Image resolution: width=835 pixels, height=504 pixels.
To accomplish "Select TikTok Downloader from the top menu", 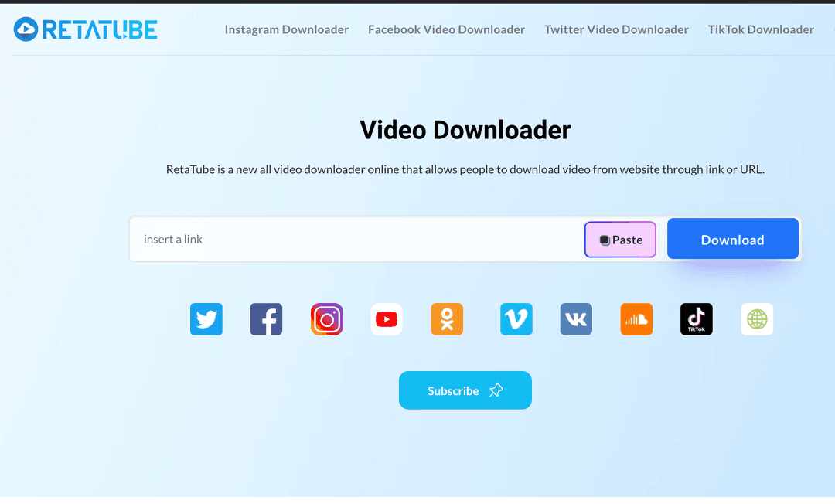I will (x=761, y=29).
